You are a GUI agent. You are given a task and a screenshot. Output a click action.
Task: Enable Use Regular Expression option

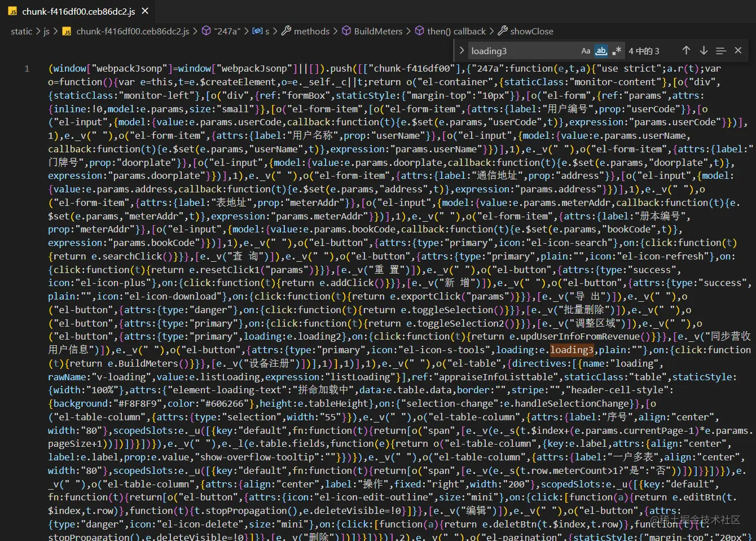click(x=616, y=50)
